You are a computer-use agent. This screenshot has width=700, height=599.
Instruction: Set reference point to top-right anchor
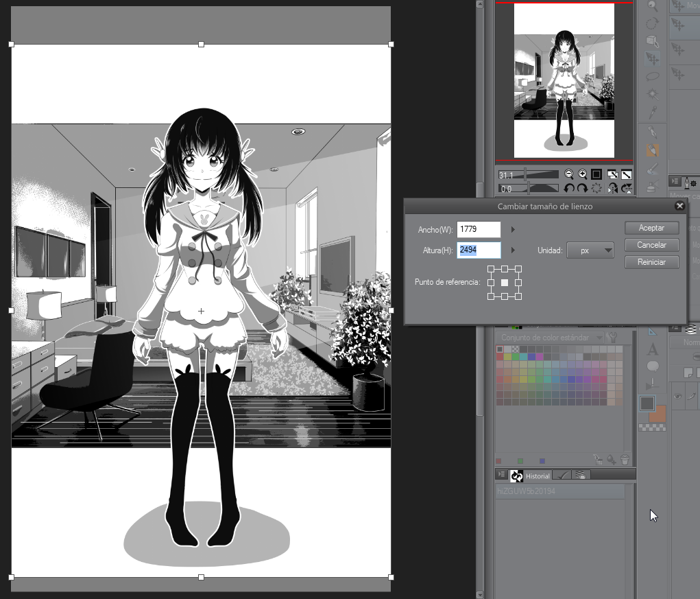(x=518, y=269)
